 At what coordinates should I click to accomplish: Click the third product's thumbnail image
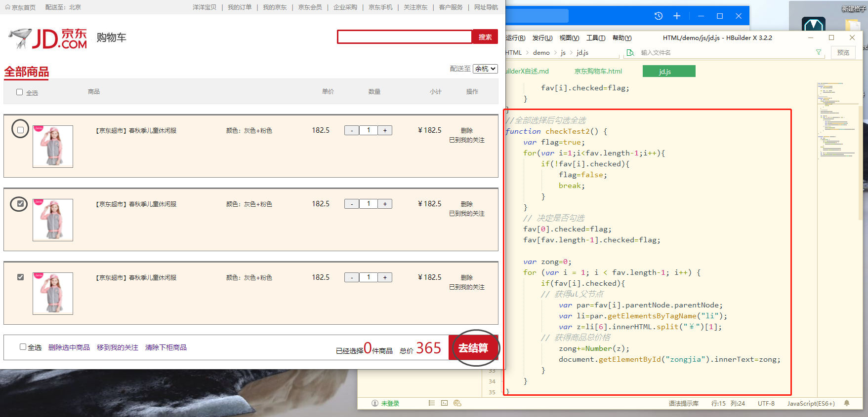coord(53,294)
